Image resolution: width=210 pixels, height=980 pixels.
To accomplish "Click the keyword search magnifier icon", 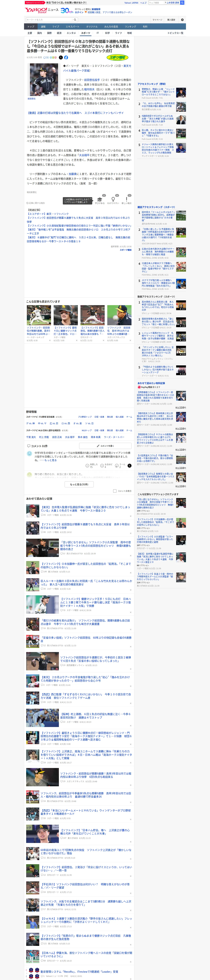I will click(75, 20).
